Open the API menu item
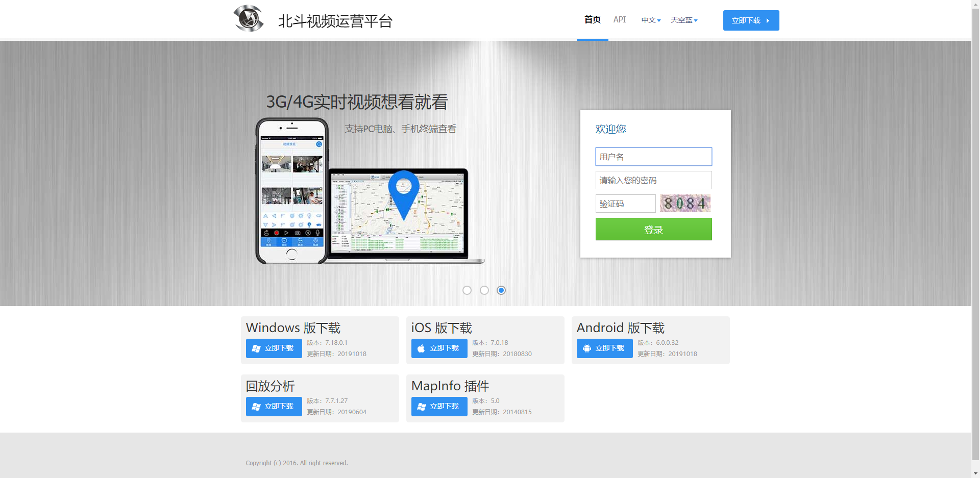Viewport: 980px width, 478px height. point(620,20)
